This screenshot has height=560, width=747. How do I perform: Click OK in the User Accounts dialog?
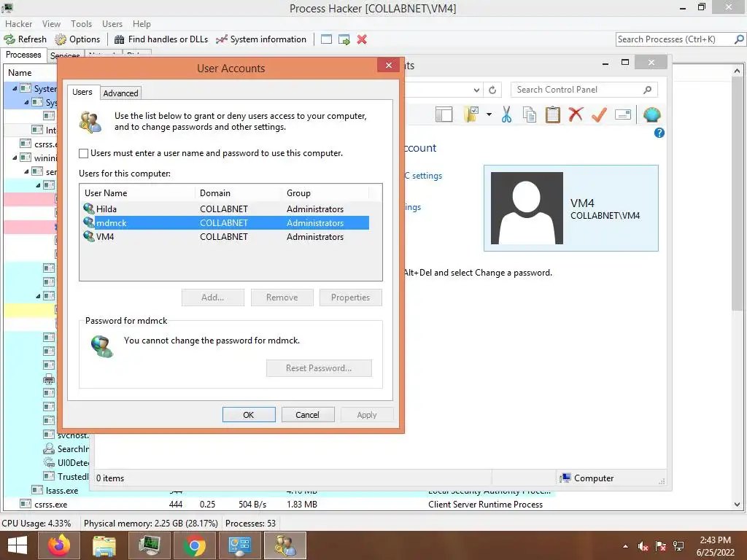point(249,415)
